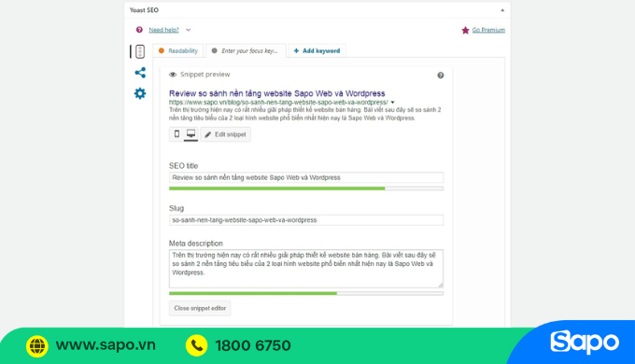Click the Meta description label

(195, 244)
